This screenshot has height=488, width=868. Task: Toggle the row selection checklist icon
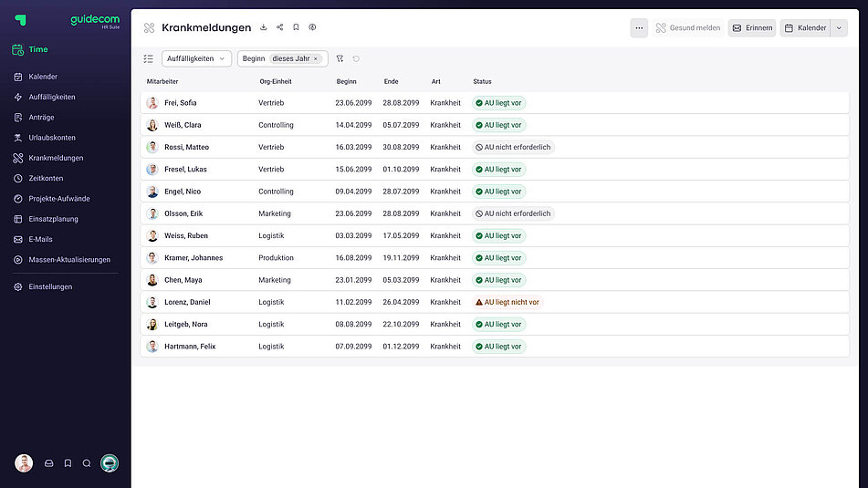click(x=149, y=58)
